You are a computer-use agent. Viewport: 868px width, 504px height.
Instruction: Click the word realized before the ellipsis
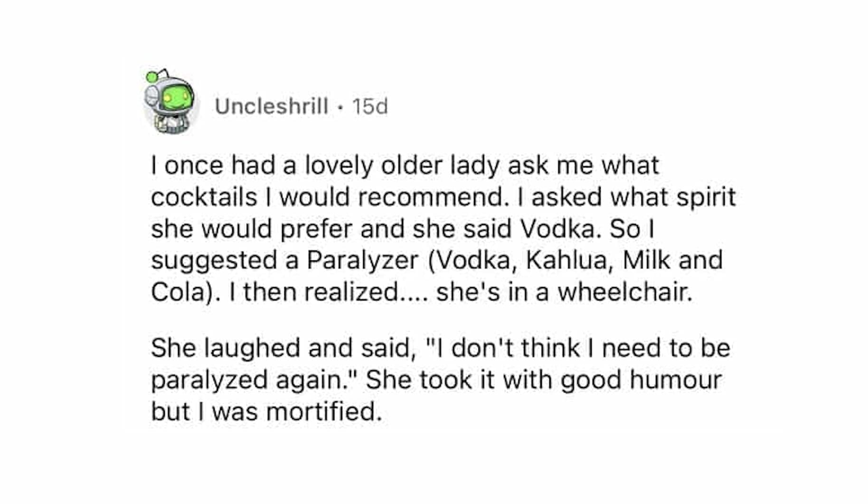point(351,292)
